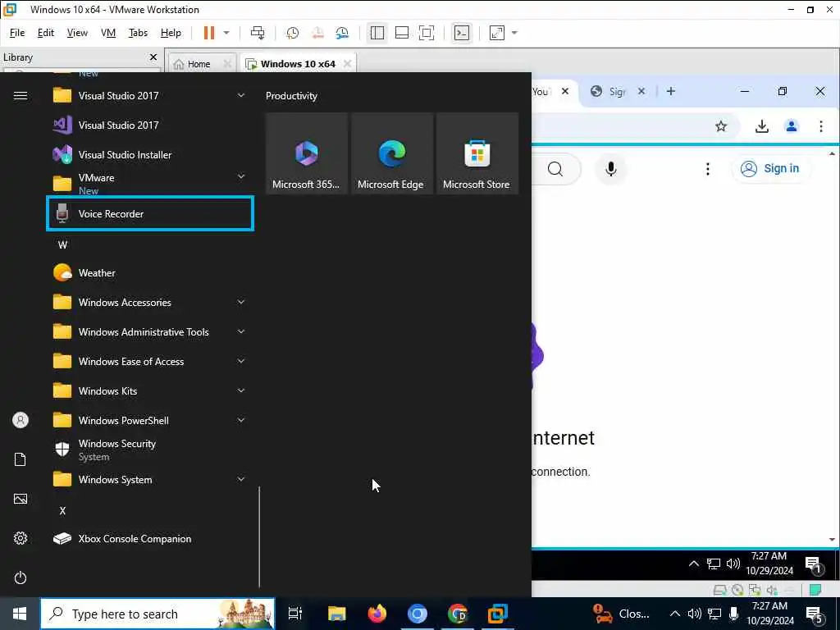
Task: Revert the VM to previous snapshot icon
Action: coord(317,33)
